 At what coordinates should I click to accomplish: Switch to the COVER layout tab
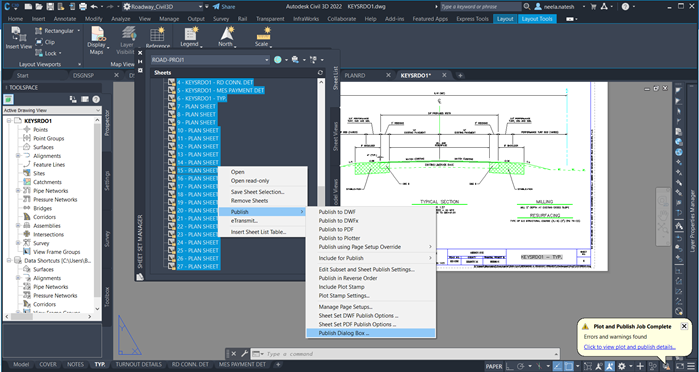pos(48,364)
